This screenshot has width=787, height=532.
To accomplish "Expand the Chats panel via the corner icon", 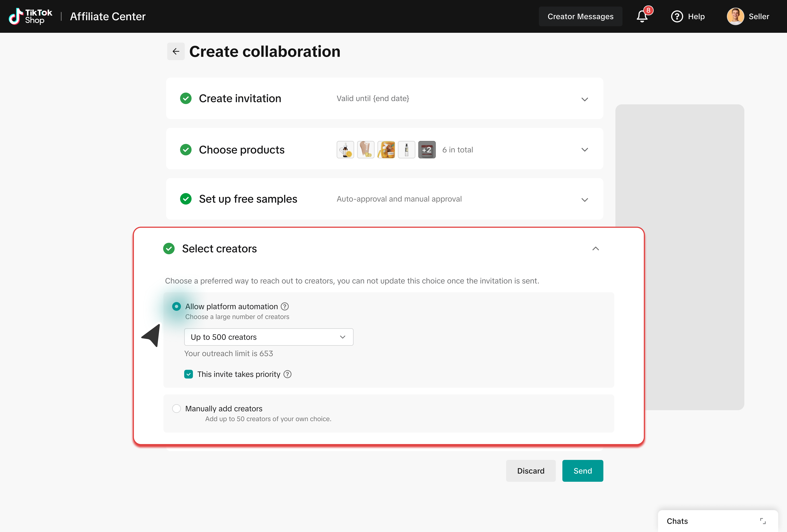I will tap(763, 521).
